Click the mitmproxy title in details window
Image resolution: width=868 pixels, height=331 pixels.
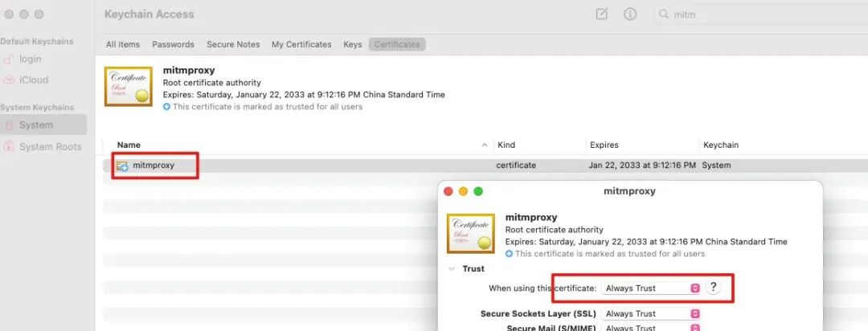629,191
